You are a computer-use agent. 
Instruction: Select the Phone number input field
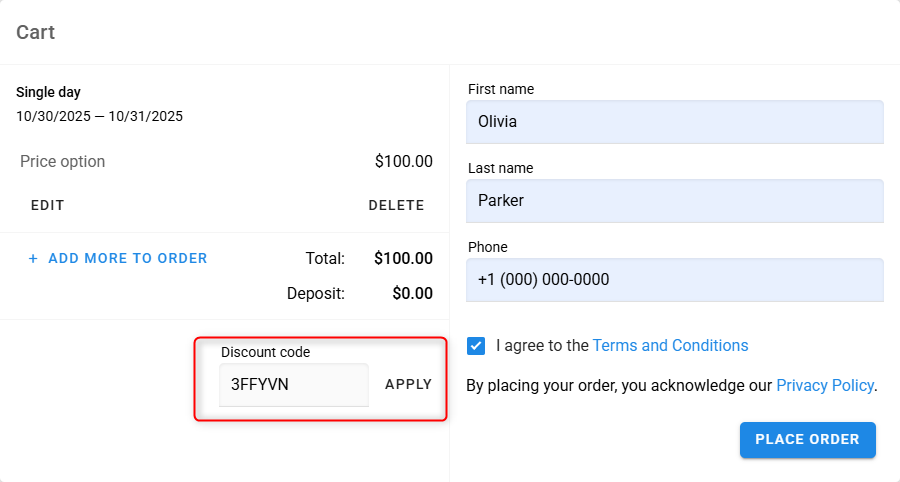[675, 280]
